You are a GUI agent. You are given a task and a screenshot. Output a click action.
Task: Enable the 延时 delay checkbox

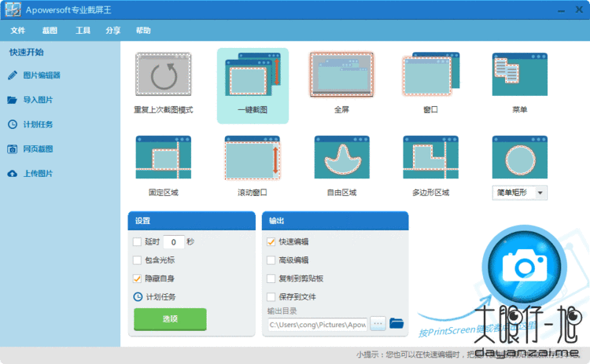(x=137, y=242)
